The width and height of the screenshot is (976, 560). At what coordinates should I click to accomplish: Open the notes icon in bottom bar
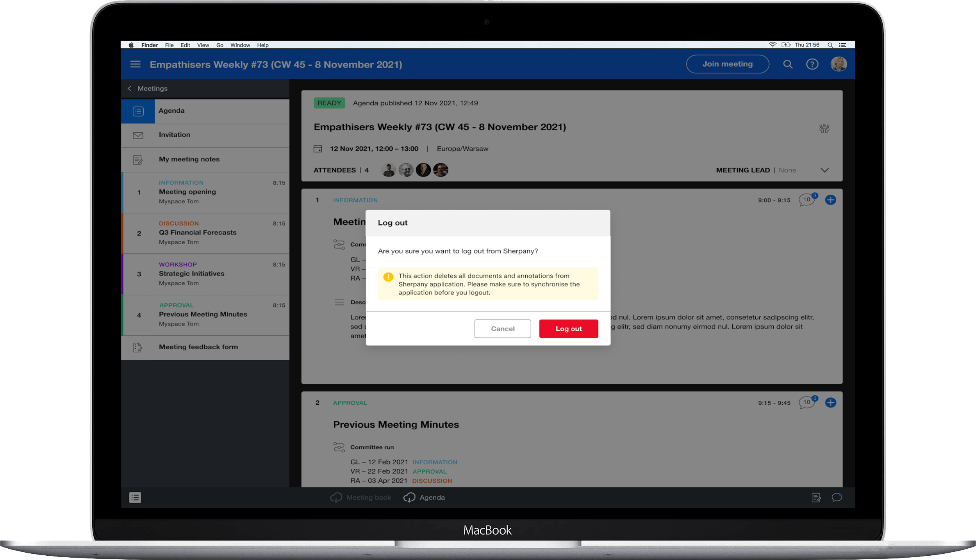(x=816, y=498)
